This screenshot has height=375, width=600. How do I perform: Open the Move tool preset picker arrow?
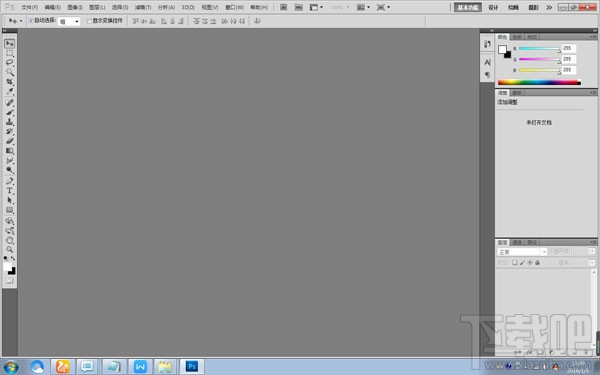point(21,21)
